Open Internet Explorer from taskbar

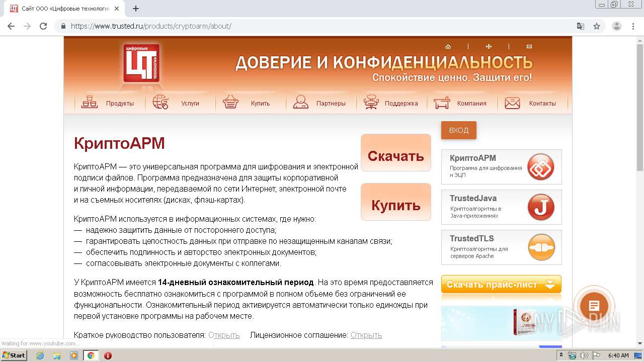40,355
